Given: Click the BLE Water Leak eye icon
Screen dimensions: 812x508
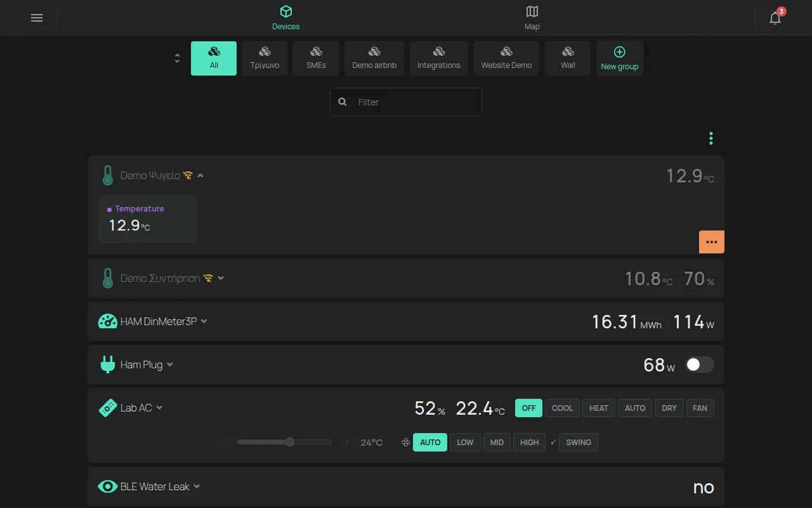Looking at the screenshot, I should pos(108,486).
